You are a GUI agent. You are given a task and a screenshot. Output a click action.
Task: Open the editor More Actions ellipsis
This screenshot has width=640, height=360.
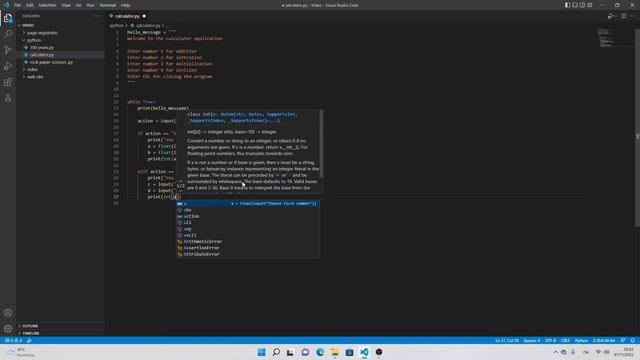pyautogui.click(x=632, y=16)
